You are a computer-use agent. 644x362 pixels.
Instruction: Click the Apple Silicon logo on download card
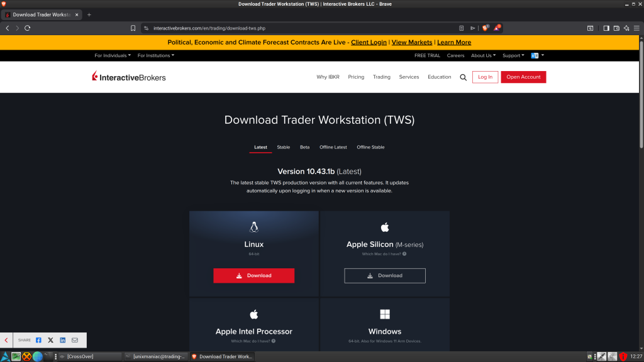click(384, 226)
